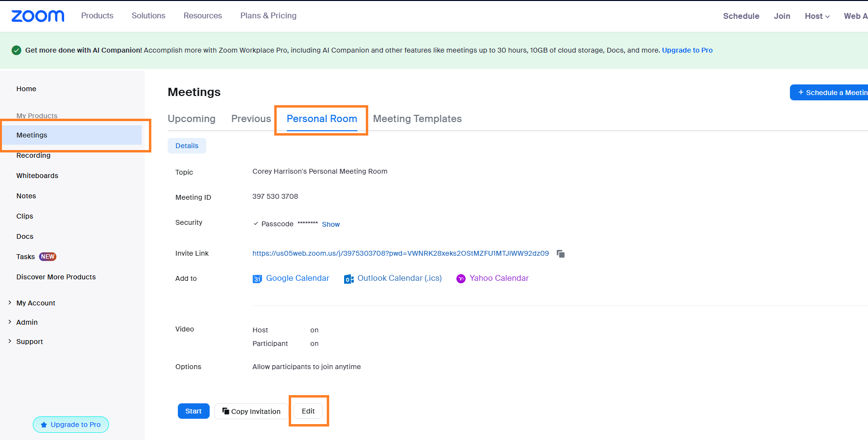Screen dimensions: 868x440
Task: Go to Home in the sidebar
Action: [26, 89]
